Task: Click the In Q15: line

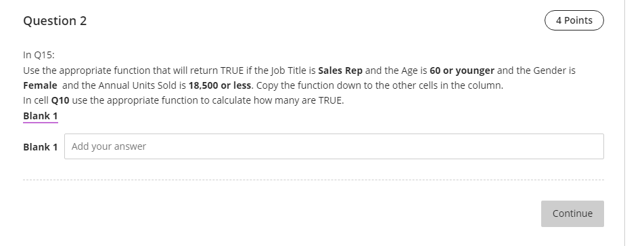Action: 39,55
